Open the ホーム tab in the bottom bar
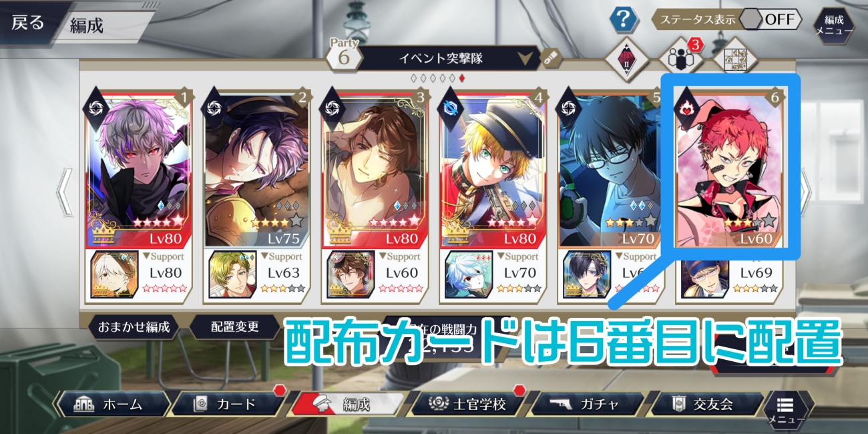The height and width of the screenshot is (434, 868). tap(112, 404)
